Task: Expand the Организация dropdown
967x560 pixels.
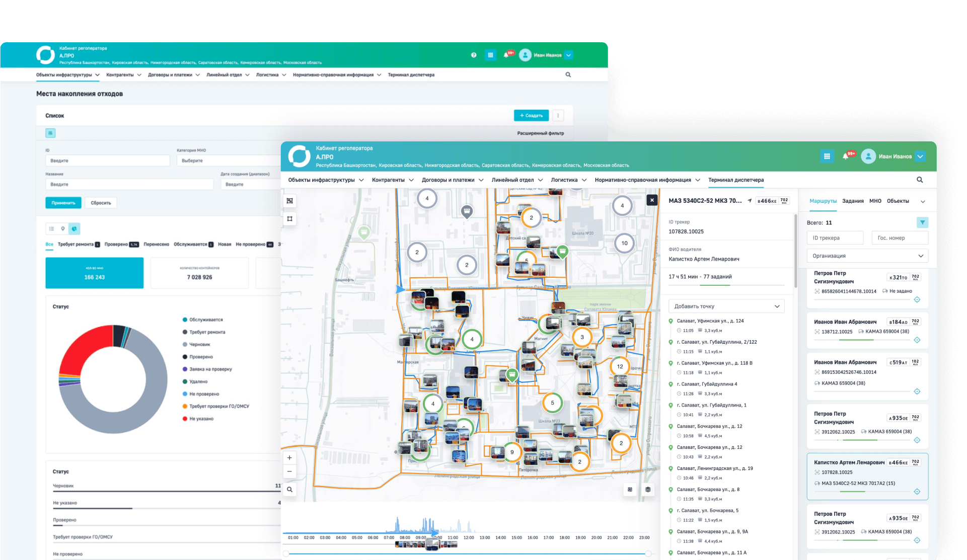Action: coord(867,256)
